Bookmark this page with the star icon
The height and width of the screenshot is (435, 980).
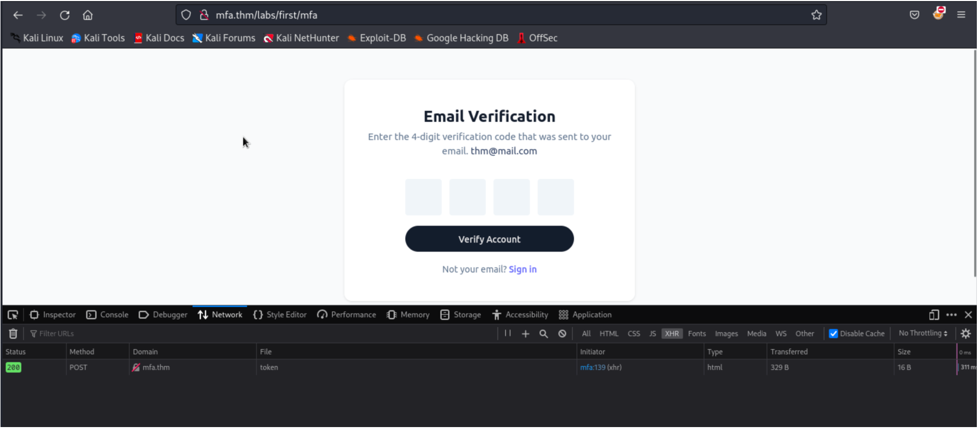[x=816, y=15]
